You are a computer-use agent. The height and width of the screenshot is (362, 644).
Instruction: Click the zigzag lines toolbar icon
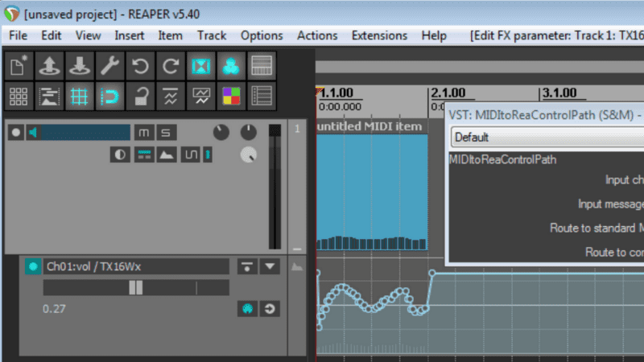click(171, 97)
